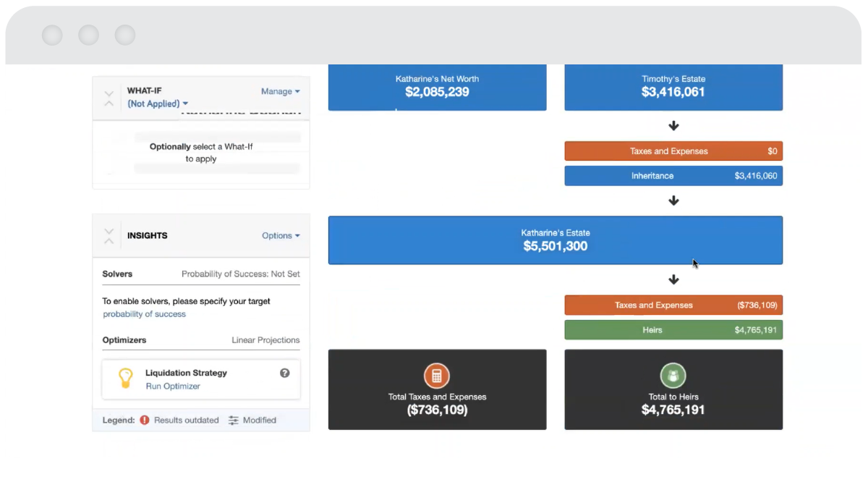Open the Insights Options dropdown

tap(281, 236)
